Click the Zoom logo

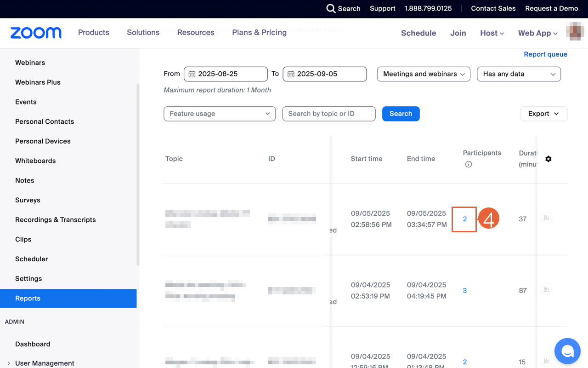coord(36,33)
